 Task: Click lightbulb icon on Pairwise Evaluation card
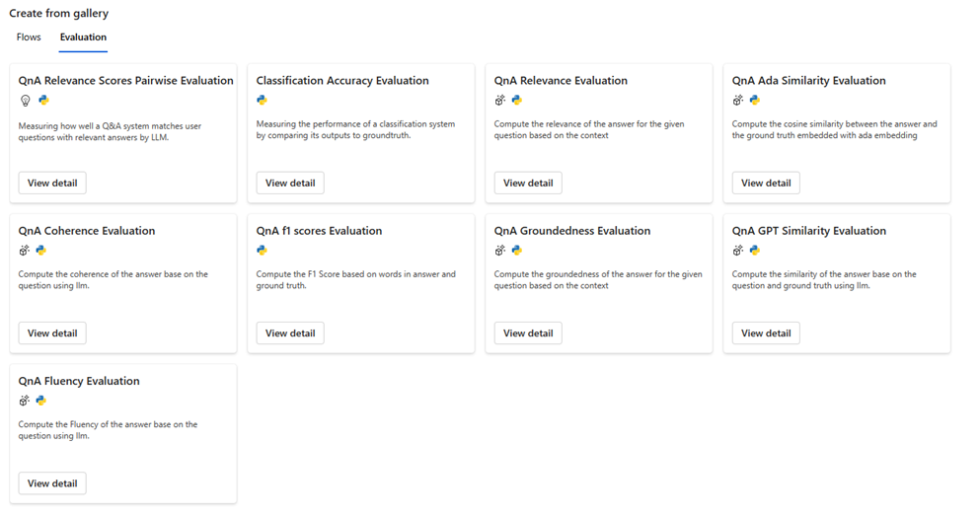pos(25,101)
